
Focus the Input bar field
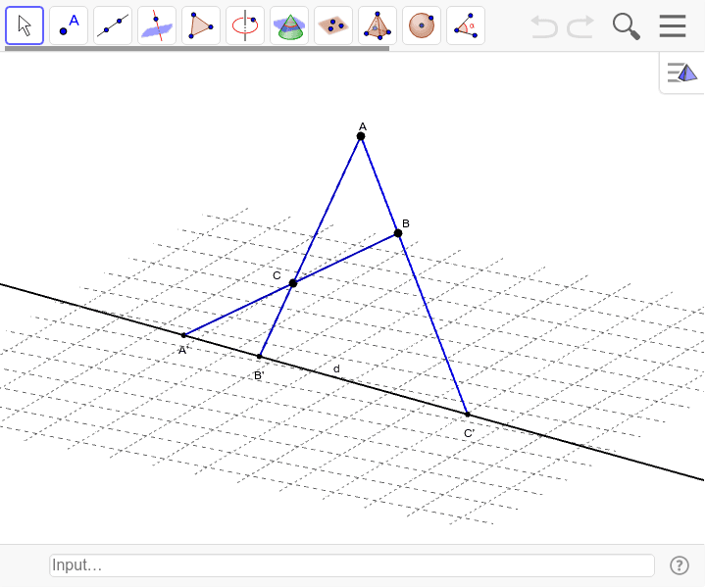[352, 565]
